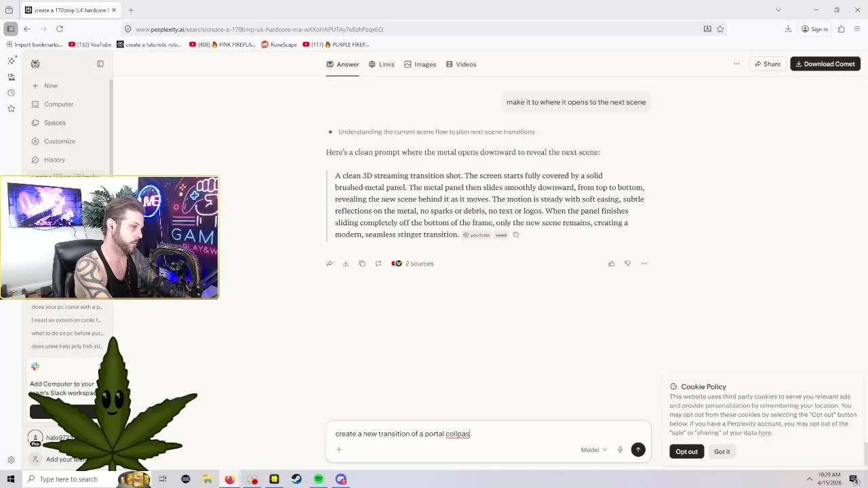Show hidden system tray icons
The width and height of the screenshot is (868, 488).
(x=809, y=479)
